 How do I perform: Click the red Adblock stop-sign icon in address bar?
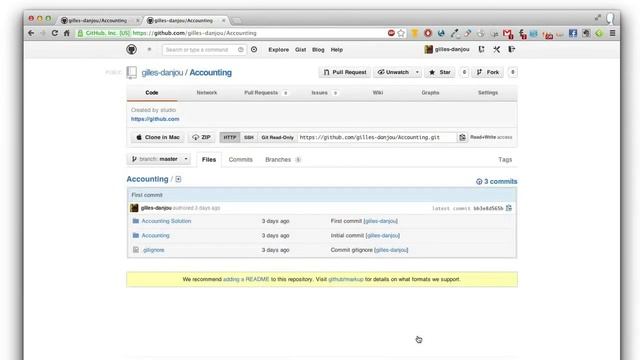click(391, 33)
